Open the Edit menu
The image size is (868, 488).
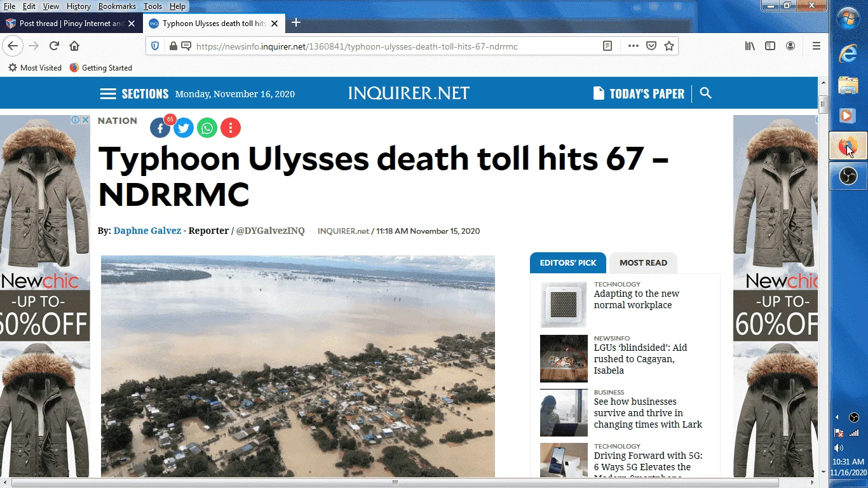[29, 6]
